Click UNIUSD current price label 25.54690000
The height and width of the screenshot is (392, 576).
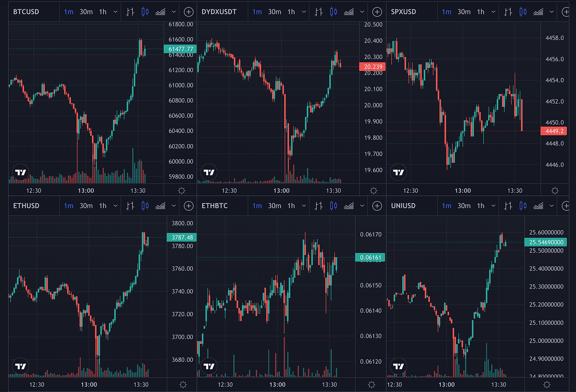point(546,242)
